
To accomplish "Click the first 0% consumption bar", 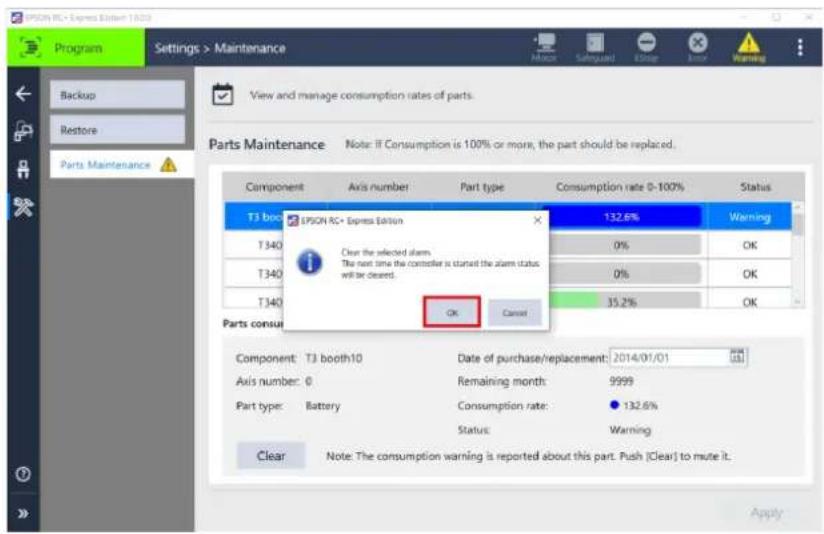I will tap(621, 245).
